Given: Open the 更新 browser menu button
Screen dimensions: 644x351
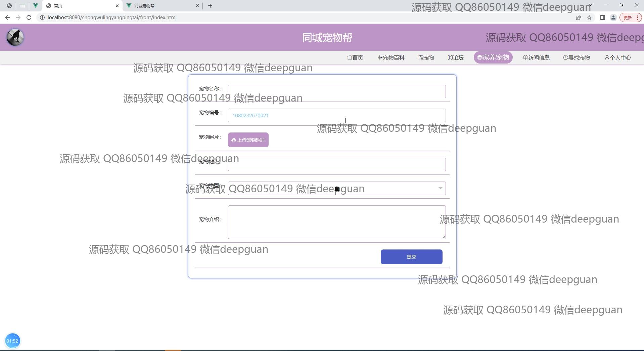Looking at the screenshot, I should click(630, 17).
